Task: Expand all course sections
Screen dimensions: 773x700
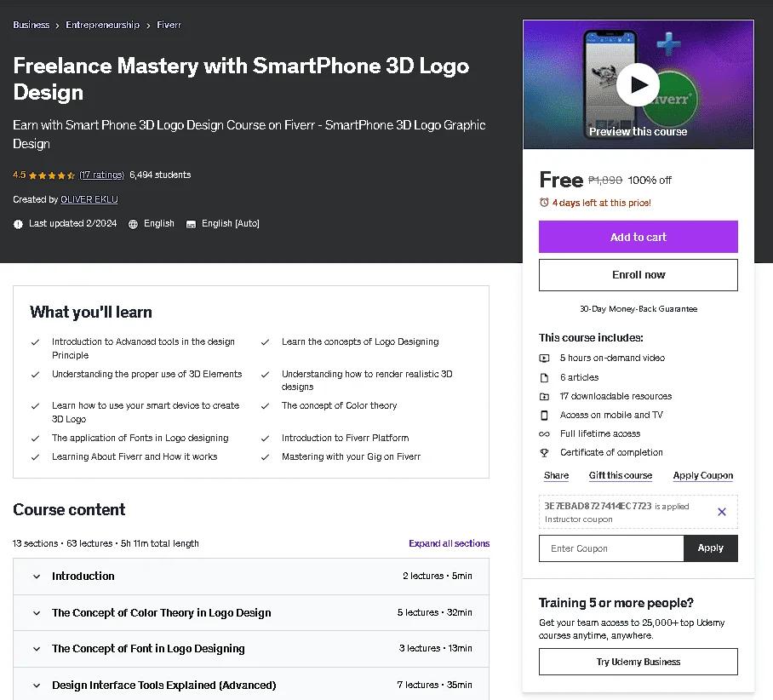Action: coord(449,543)
